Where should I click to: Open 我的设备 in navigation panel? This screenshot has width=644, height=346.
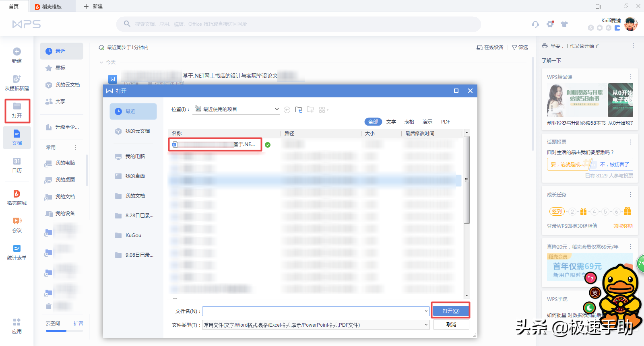click(x=62, y=214)
